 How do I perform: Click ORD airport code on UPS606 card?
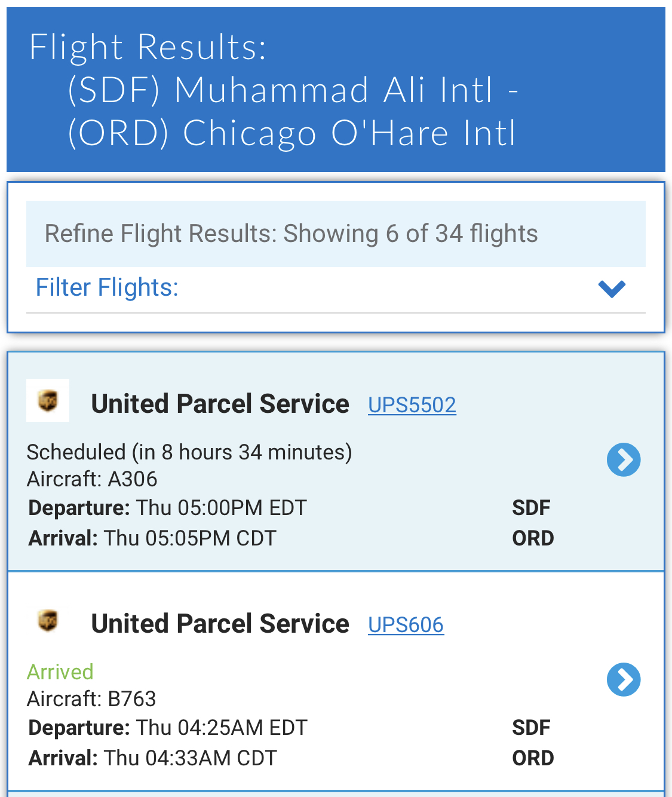[x=533, y=758]
